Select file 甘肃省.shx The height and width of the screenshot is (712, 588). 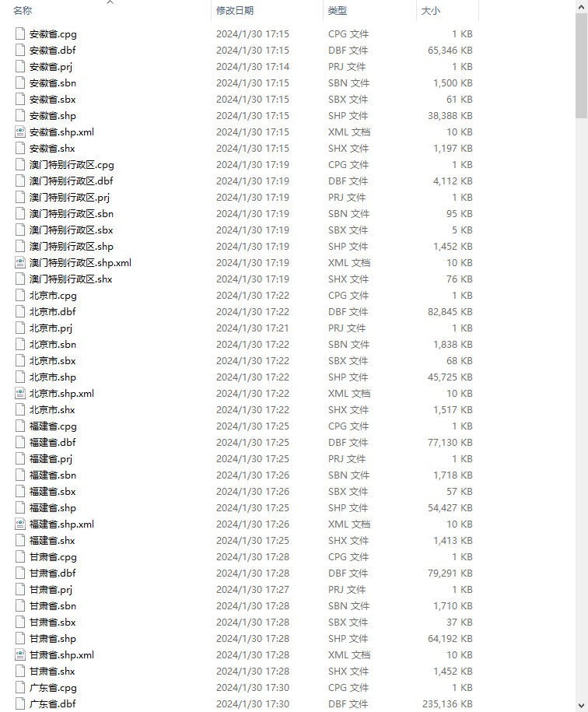coord(52,672)
